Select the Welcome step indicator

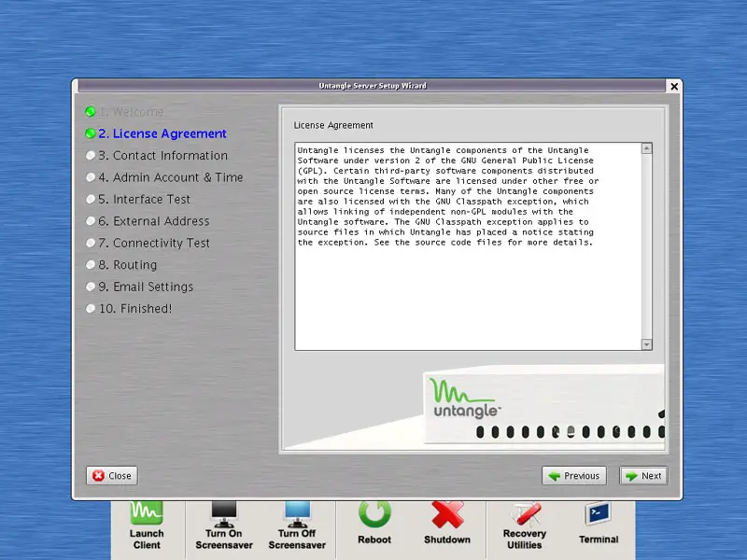click(91, 112)
